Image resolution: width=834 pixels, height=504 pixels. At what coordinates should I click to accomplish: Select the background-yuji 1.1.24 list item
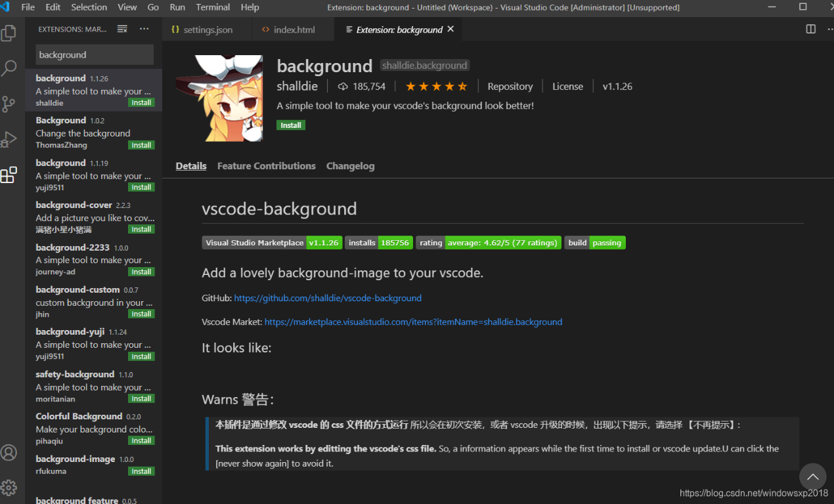(93, 344)
